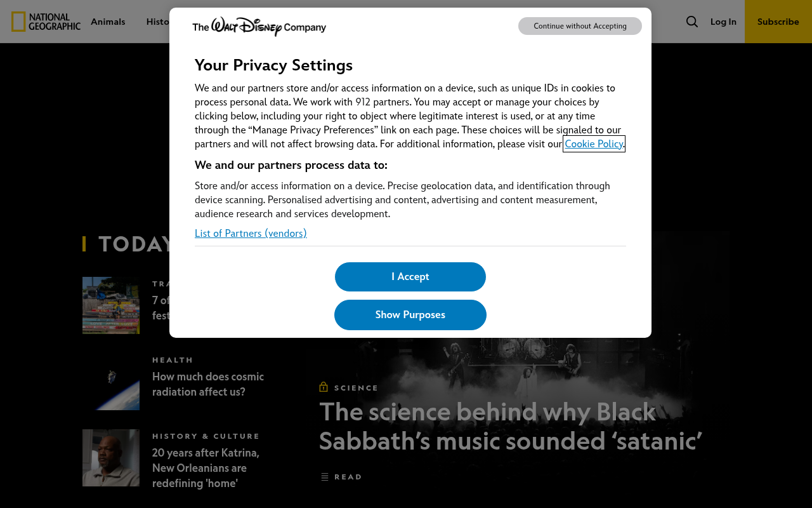Click the Read lines icon
The width and height of the screenshot is (812, 508).
pos(325,477)
